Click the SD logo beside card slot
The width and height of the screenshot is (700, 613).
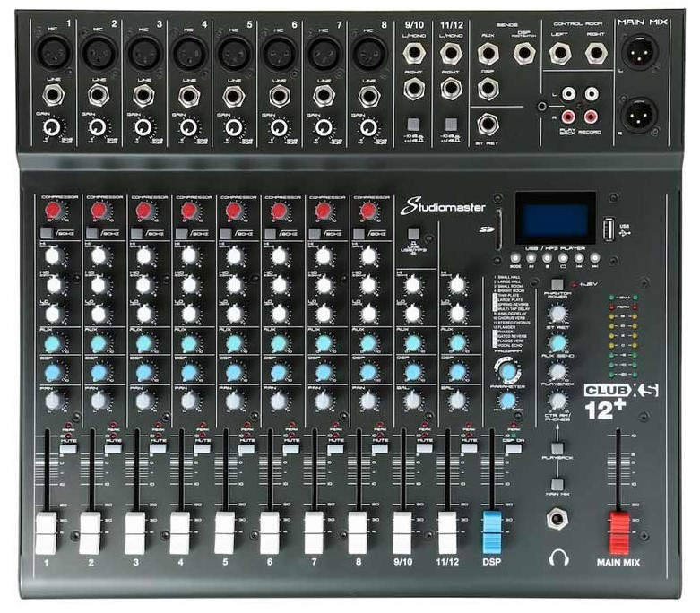485,229
